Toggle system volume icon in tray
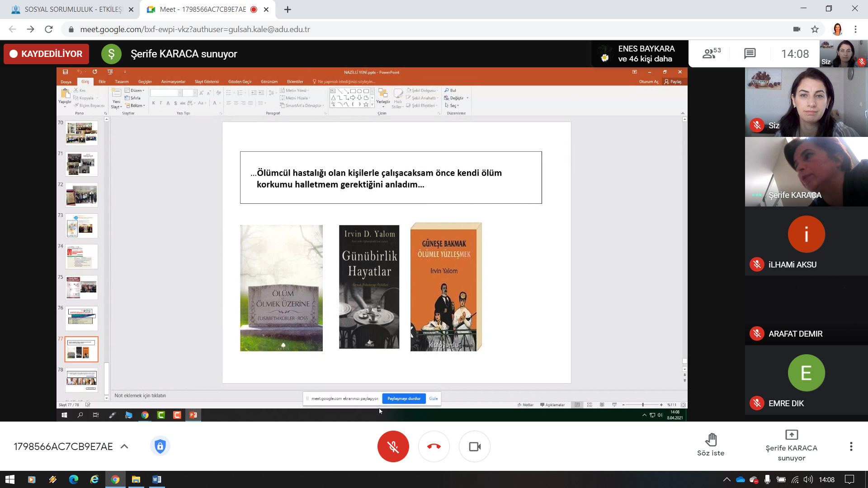Image resolution: width=868 pixels, height=488 pixels. [x=808, y=479]
